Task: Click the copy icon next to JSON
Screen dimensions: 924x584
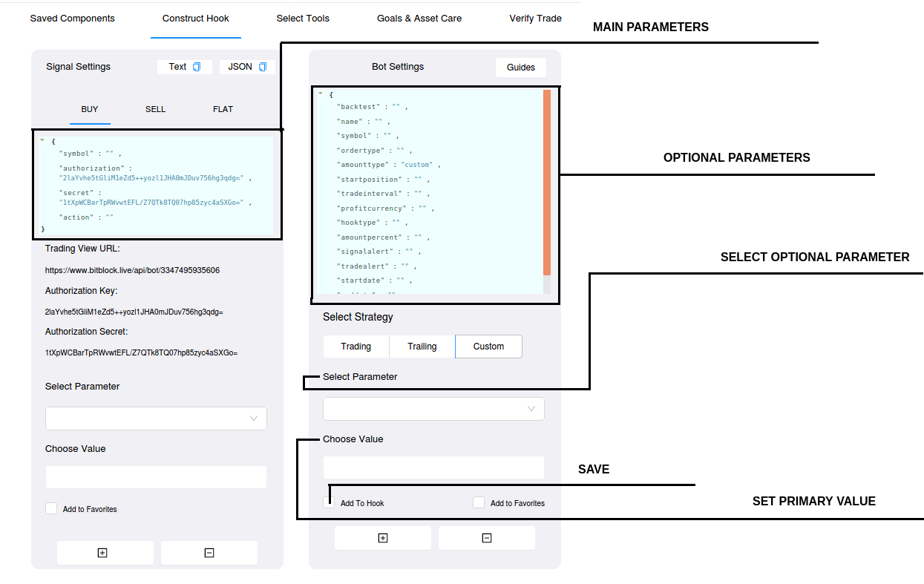Action: (x=263, y=67)
